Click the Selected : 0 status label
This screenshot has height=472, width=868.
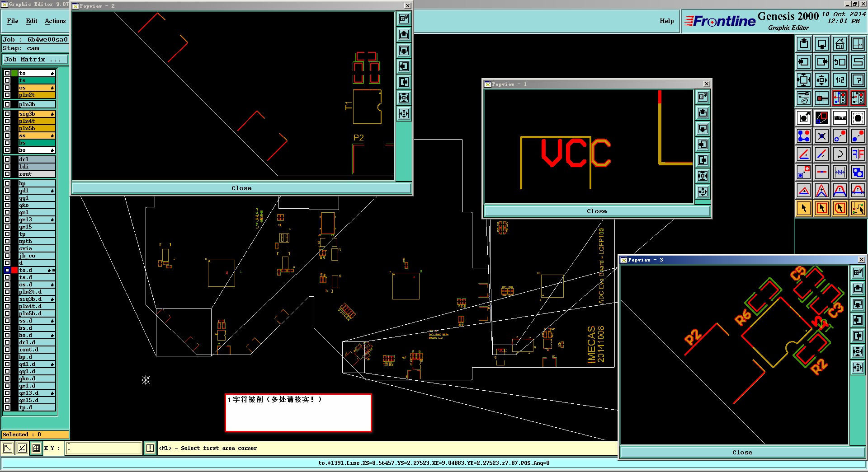35,435
